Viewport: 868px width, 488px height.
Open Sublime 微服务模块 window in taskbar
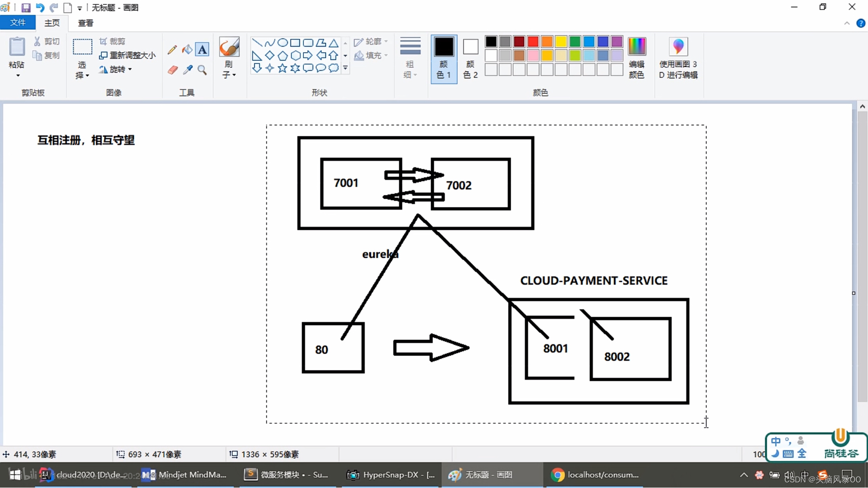tap(287, 475)
